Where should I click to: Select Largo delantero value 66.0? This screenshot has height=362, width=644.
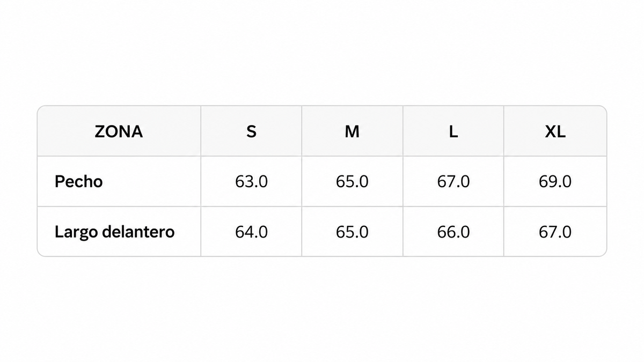click(453, 232)
